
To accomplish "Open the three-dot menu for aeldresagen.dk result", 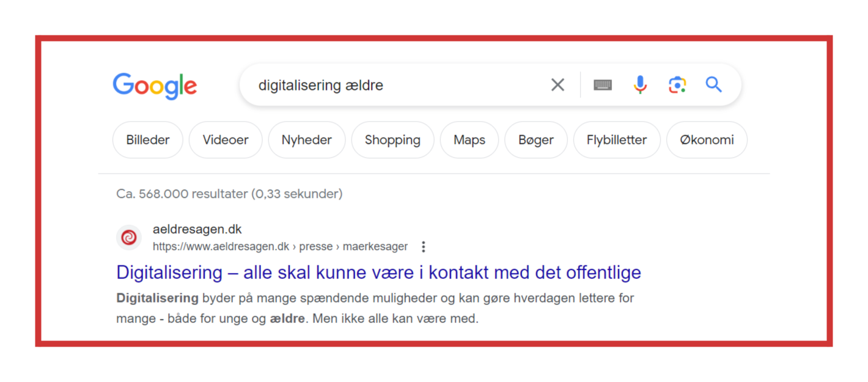I will pyautogui.click(x=423, y=247).
